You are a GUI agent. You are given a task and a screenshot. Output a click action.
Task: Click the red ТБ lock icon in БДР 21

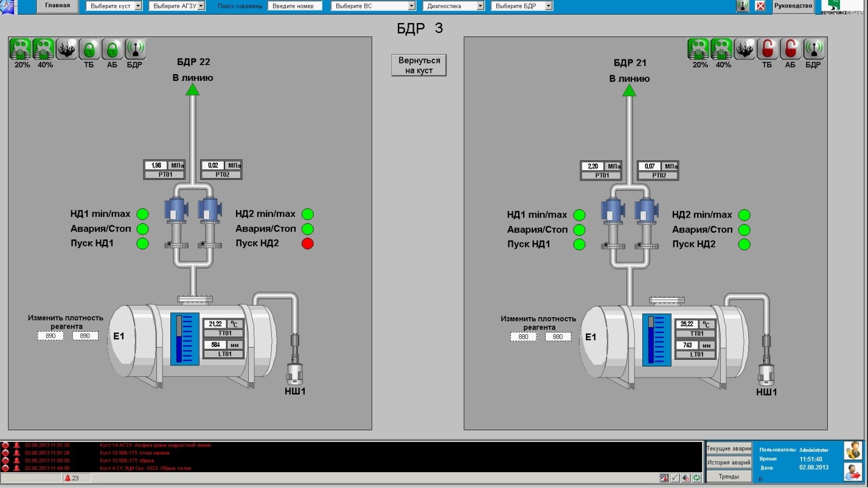click(x=767, y=49)
